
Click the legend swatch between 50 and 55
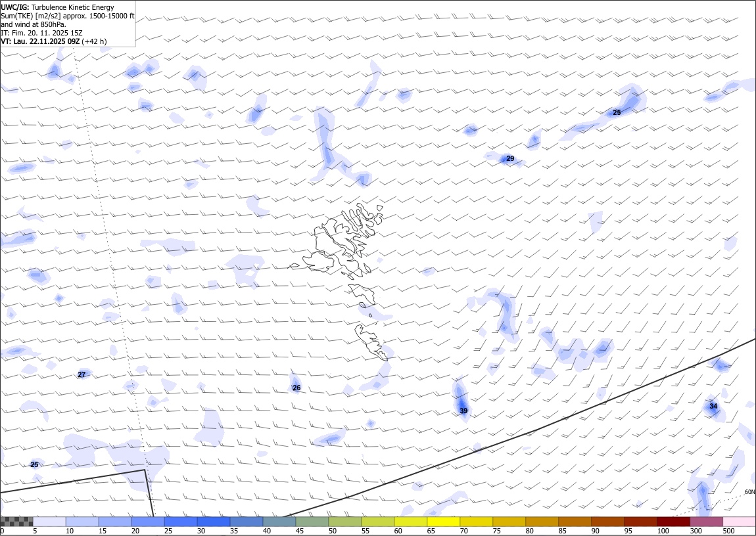pos(344,522)
